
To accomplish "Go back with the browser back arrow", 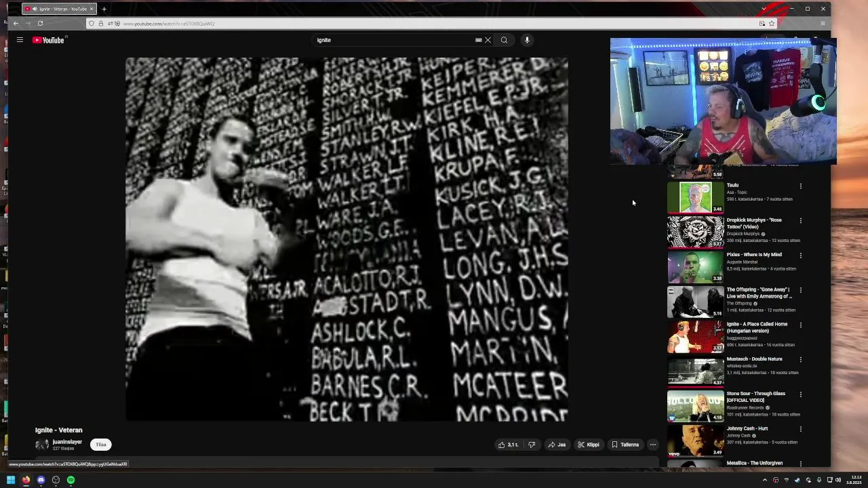I will (16, 24).
